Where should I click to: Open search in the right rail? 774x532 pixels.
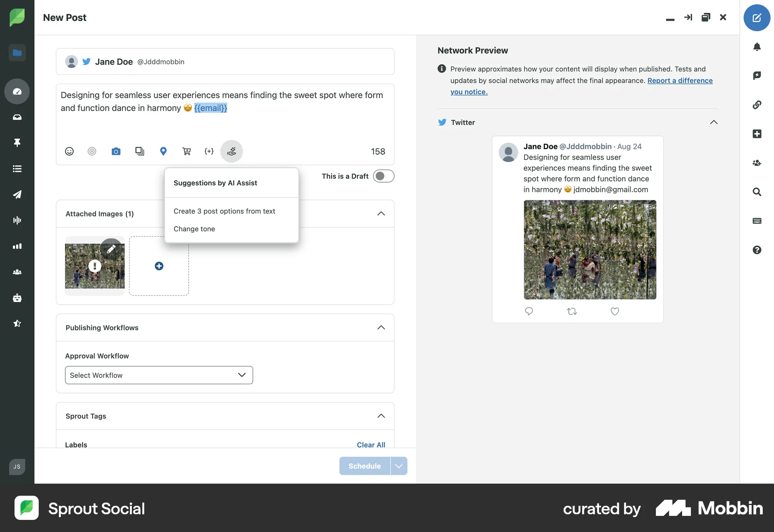pos(757,192)
